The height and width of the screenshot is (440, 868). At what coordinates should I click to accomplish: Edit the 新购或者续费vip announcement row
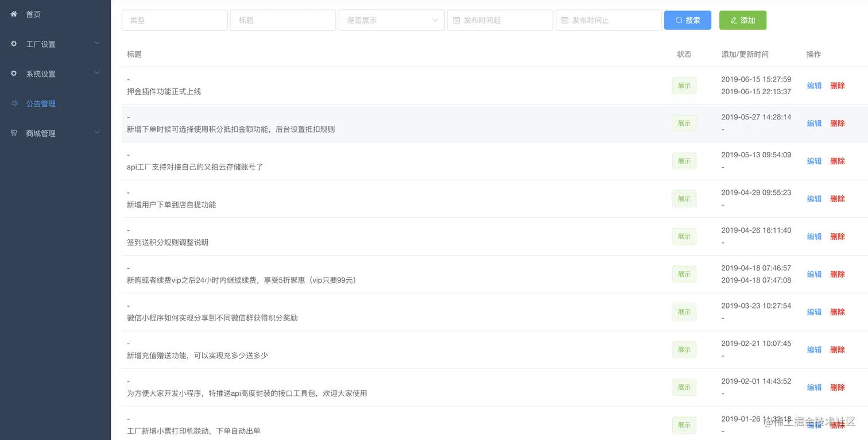(x=815, y=275)
